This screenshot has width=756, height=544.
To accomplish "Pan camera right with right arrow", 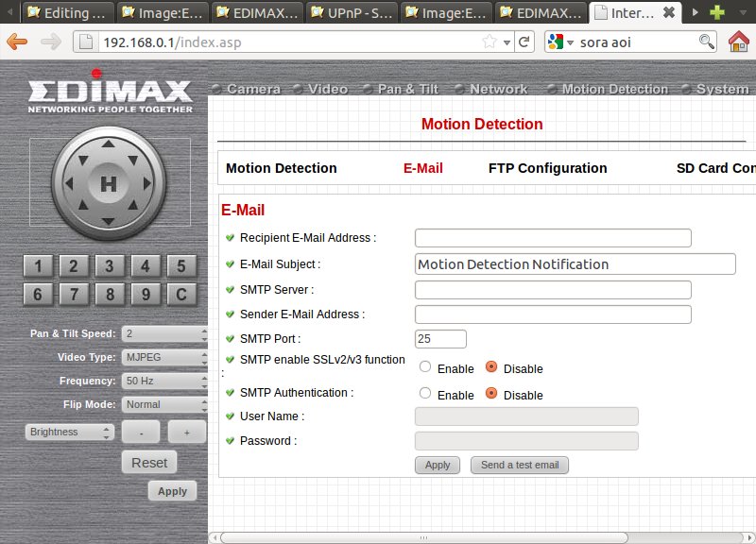I will (148, 183).
